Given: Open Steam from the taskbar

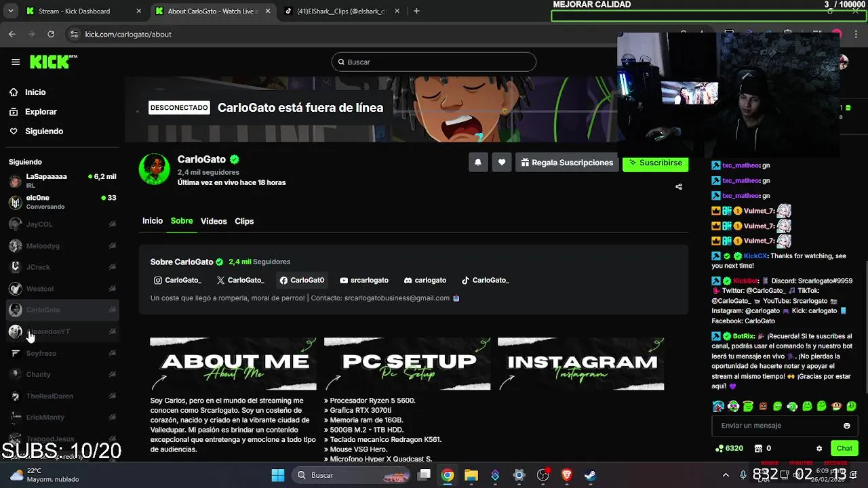Looking at the screenshot, I should pyautogui.click(x=591, y=475).
